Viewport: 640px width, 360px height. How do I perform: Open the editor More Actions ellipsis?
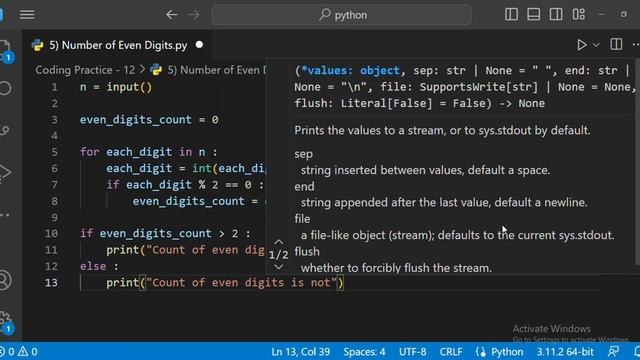(635, 44)
